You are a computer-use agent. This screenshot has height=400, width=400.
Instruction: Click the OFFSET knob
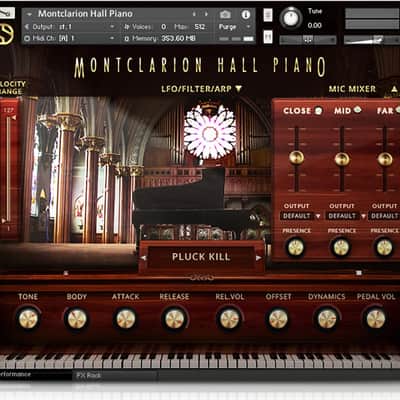(x=278, y=319)
